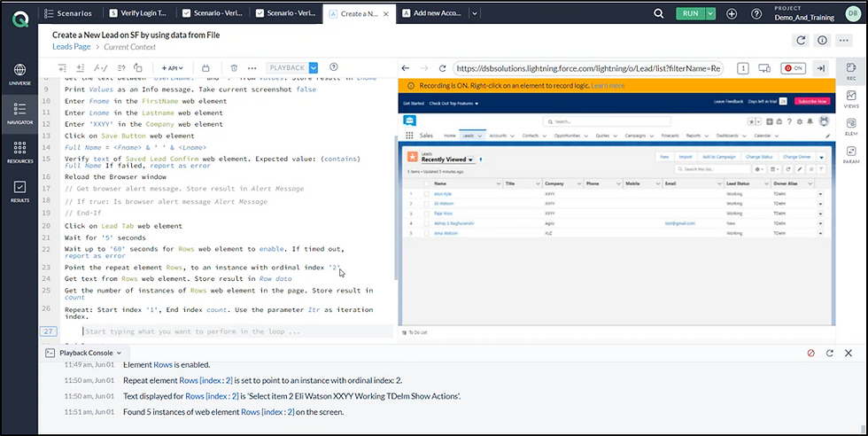Image resolution: width=868 pixels, height=436 pixels.
Task: Check the Eli Watson row checkbox
Action: [426, 204]
